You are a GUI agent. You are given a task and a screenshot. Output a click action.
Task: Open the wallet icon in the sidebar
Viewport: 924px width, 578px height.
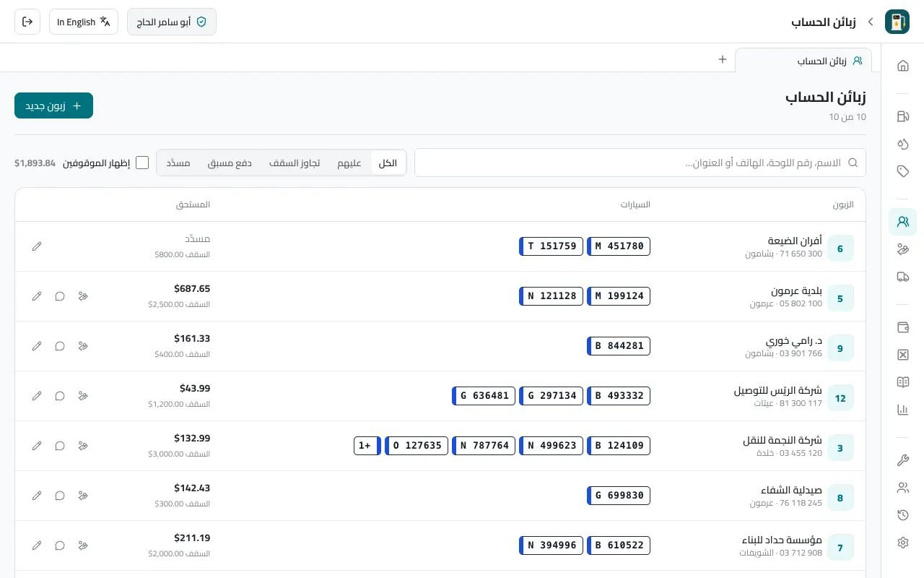902,327
